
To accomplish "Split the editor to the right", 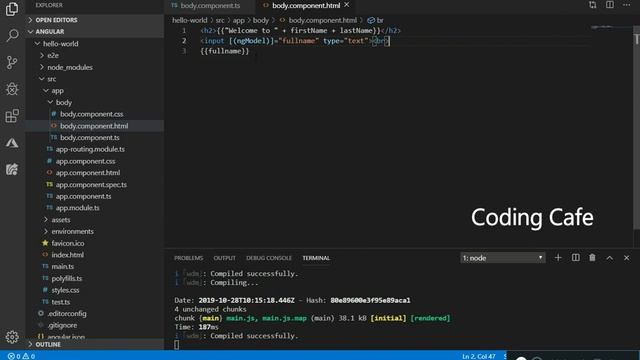I will tap(610, 5).
